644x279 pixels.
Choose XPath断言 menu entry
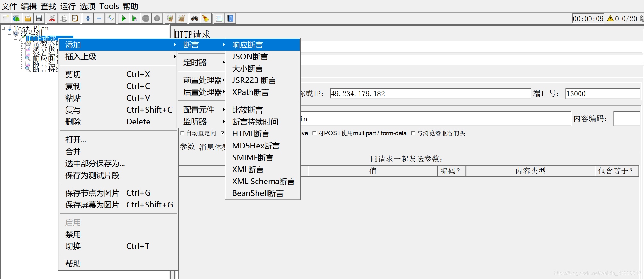263,92
